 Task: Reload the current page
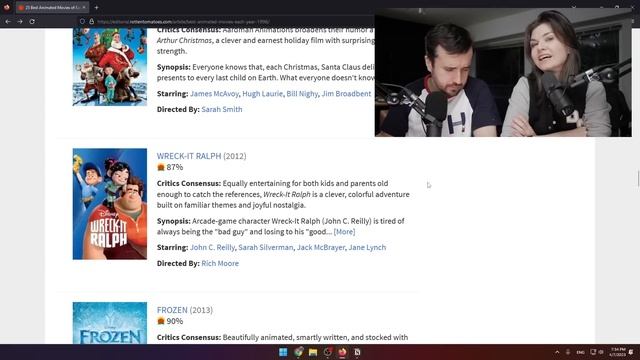pyautogui.click(x=32, y=22)
